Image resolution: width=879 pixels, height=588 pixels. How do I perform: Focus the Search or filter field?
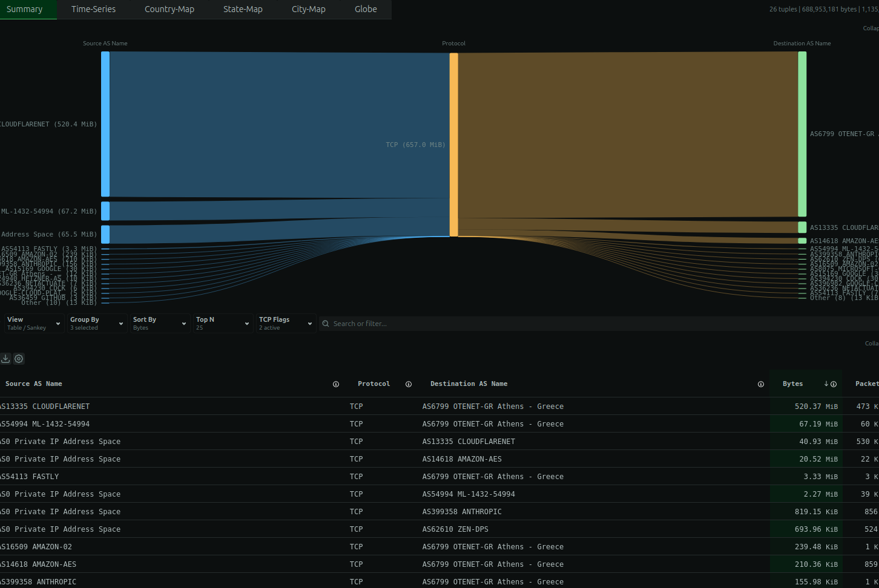point(599,324)
